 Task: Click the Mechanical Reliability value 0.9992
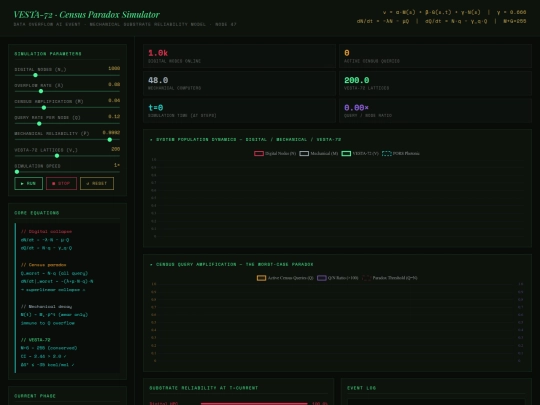111,133
